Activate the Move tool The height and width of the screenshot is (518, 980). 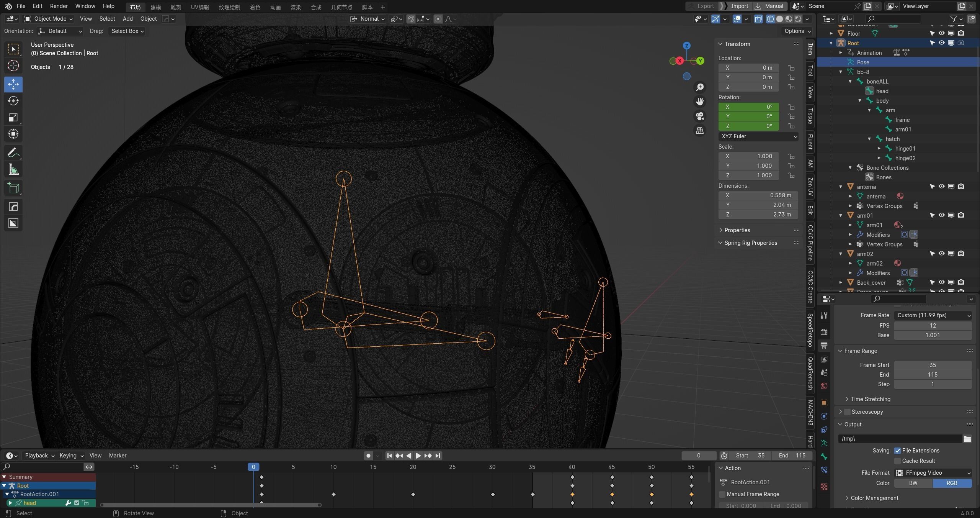[13, 84]
